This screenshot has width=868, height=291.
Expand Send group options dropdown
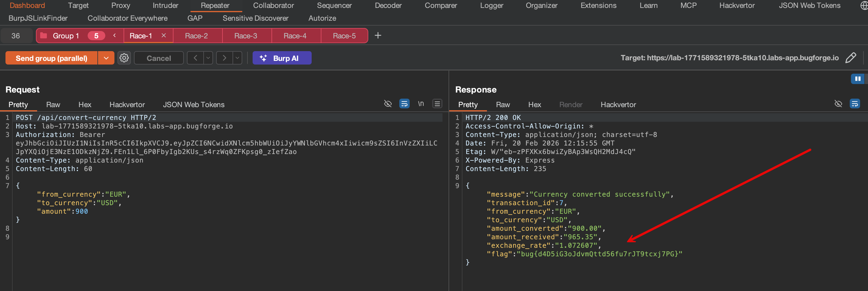(106, 58)
